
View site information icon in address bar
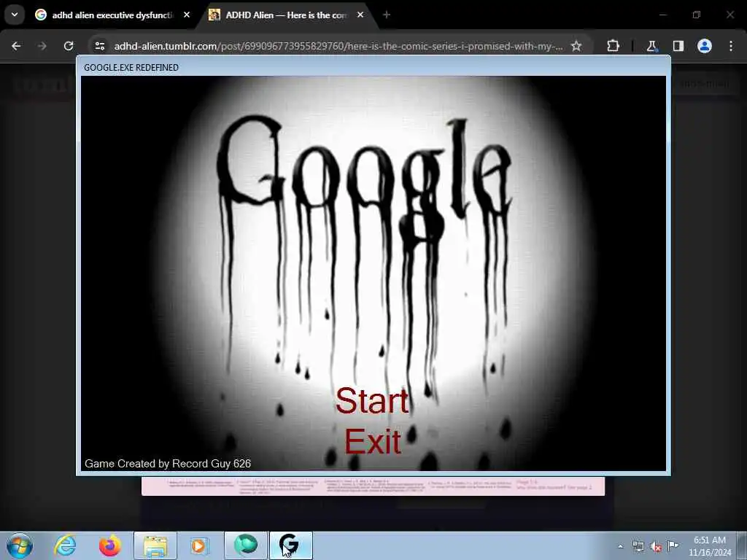click(x=99, y=46)
